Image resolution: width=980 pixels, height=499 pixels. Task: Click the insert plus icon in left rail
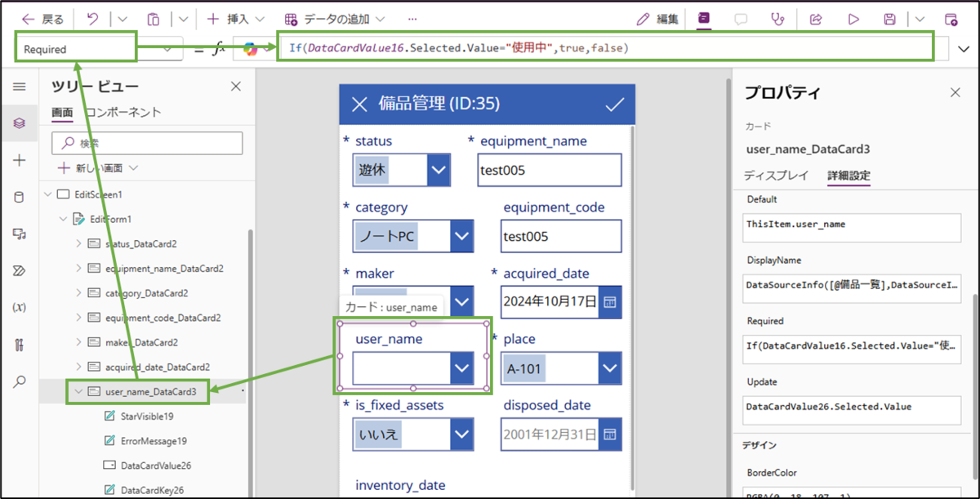pos(20,160)
